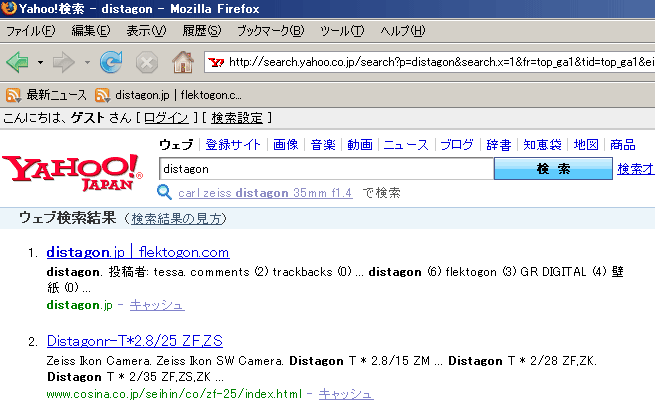Click the ログイン link
This screenshot has height=413, width=655.
point(166,118)
